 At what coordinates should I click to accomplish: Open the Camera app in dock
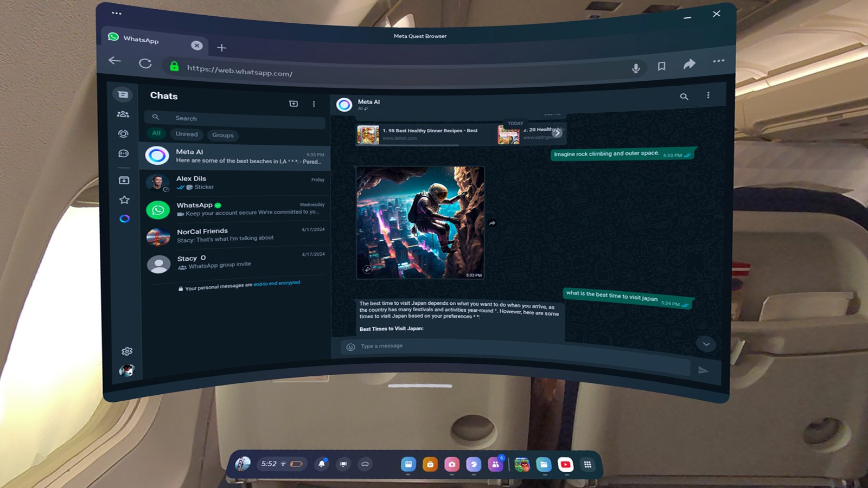pos(451,464)
